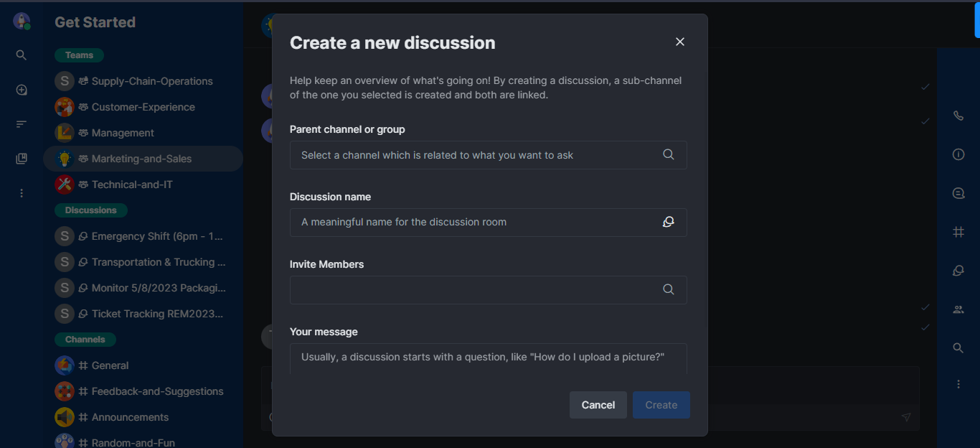
Task: Open the search icon in left navigation bar
Action: coord(22,55)
